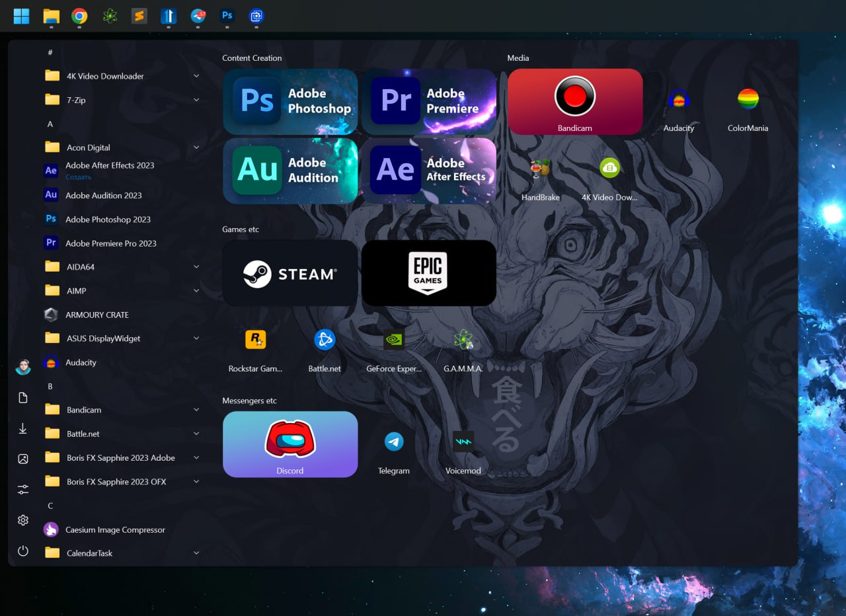
Task: Open Adobe Photoshop 2023 list entry
Action: tap(122, 219)
